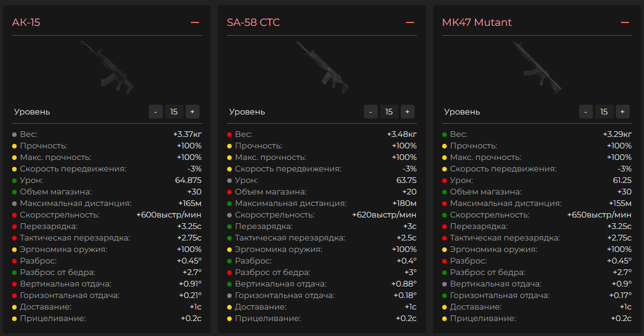Image resolution: width=644 pixels, height=336 pixels.
Task: Click the SA-58 CTC rifle image
Action: point(323,67)
